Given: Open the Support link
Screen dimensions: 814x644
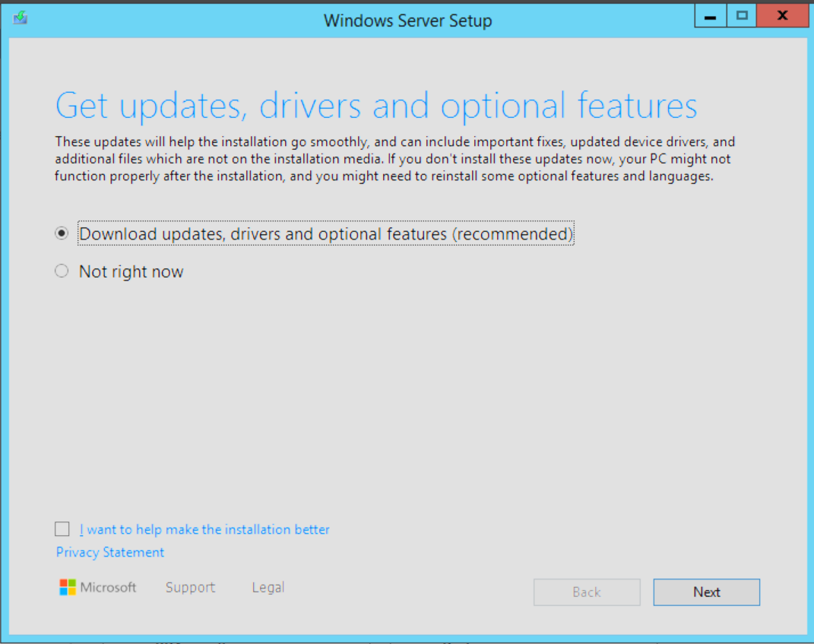Looking at the screenshot, I should 190,588.
